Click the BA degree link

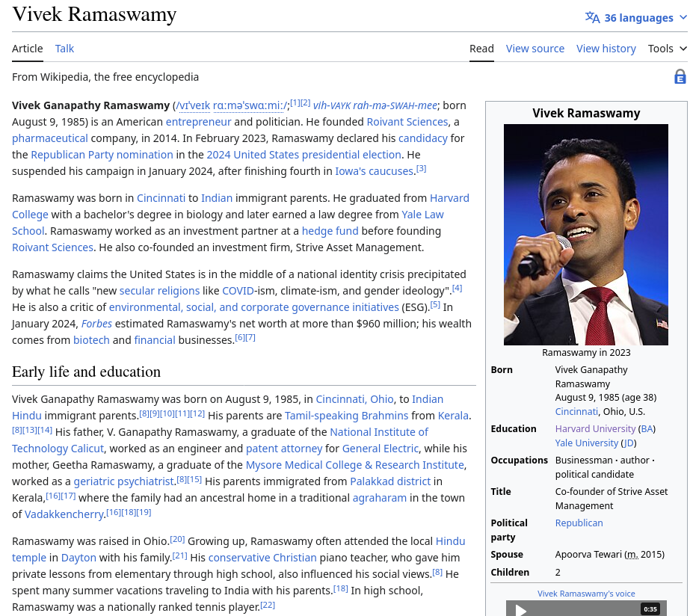pos(647,429)
